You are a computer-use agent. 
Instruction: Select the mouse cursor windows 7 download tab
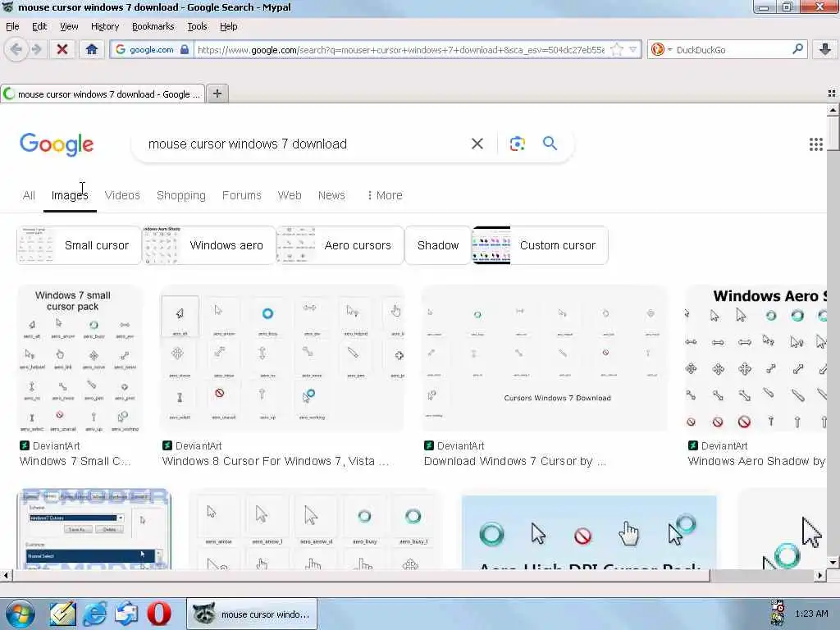(x=103, y=94)
